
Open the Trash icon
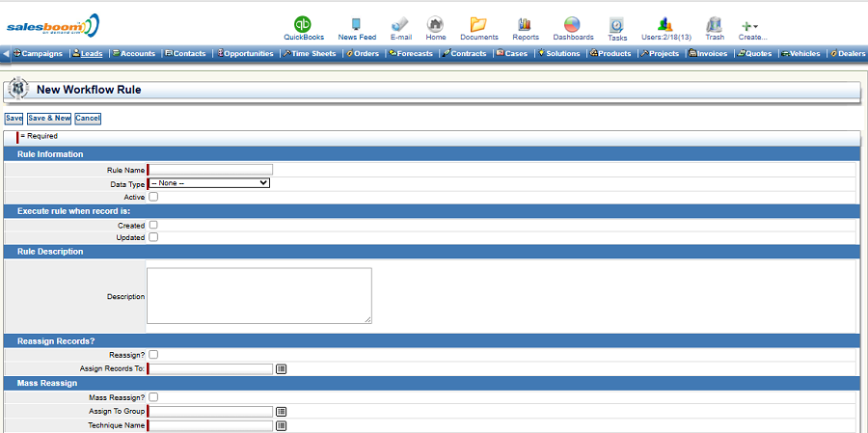(x=715, y=24)
